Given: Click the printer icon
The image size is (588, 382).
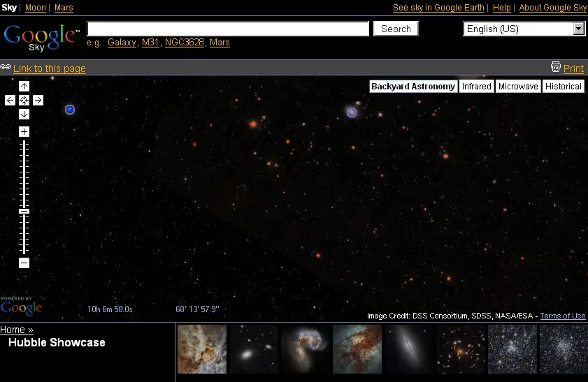Looking at the screenshot, I should pos(555,66).
